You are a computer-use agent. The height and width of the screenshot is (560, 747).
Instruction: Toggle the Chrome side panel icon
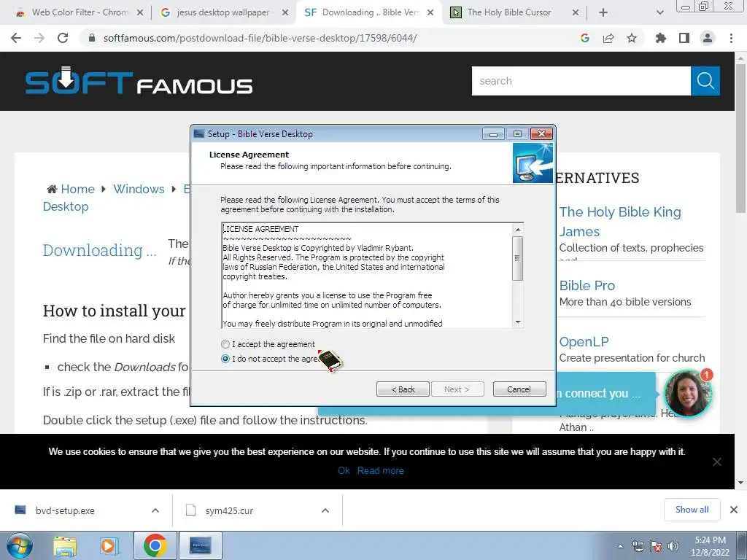(x=684, y=38)
